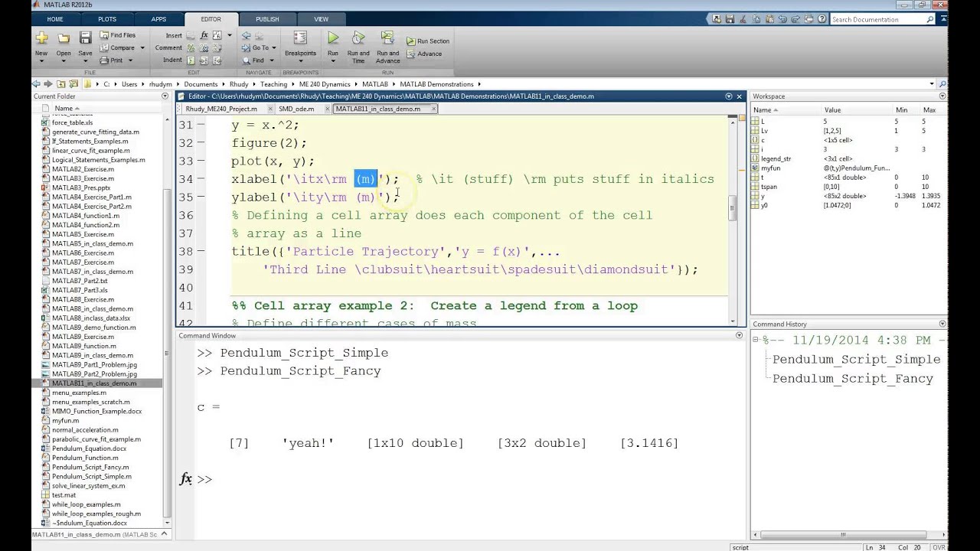
Task: Open the Go To dropdown
Action: (x=260, y=47)
